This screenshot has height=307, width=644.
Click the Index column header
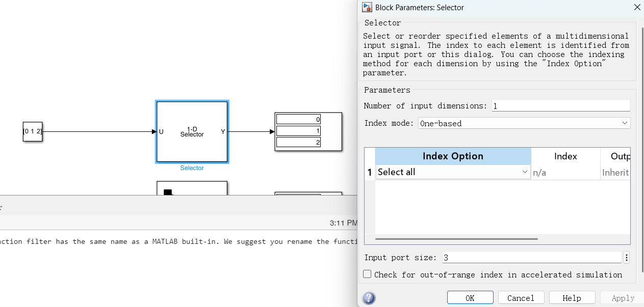coord(566,156)
